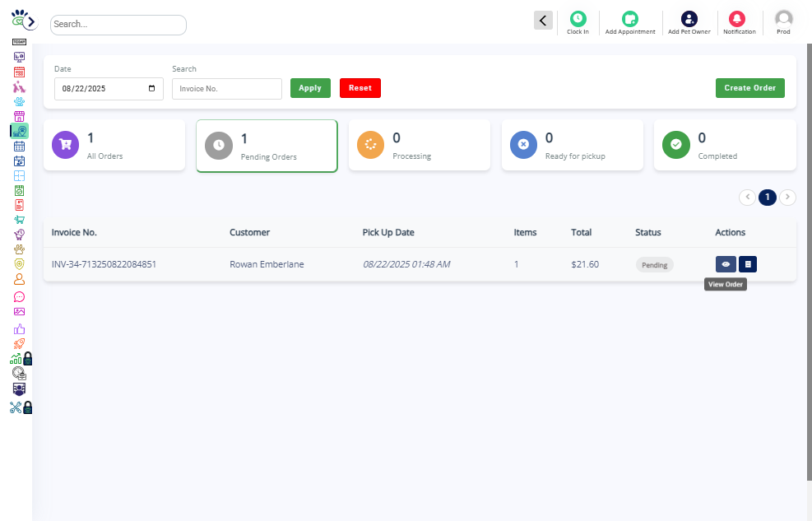Go to next page in pagination

(787, 197)
